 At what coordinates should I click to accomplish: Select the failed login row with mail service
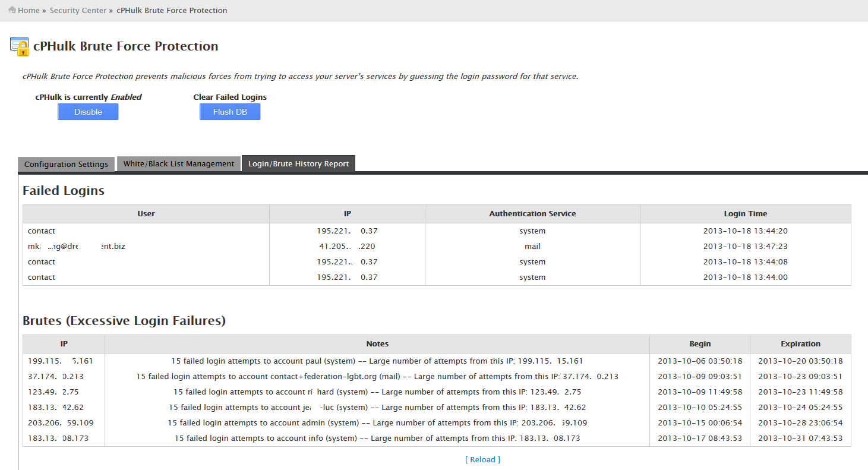pos(437,246)
